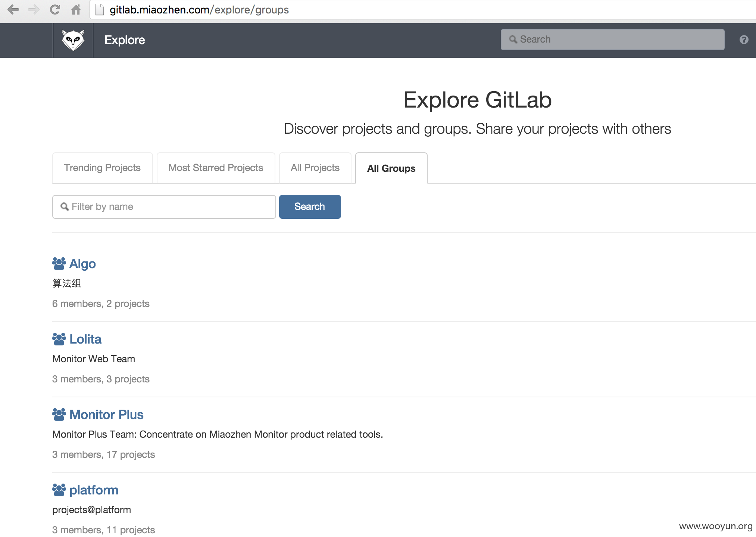Focus the top navigation Search field
Image resolution: width=756 pixels, height=537 pixels.
pyautogui.click(x=612, y=39)
